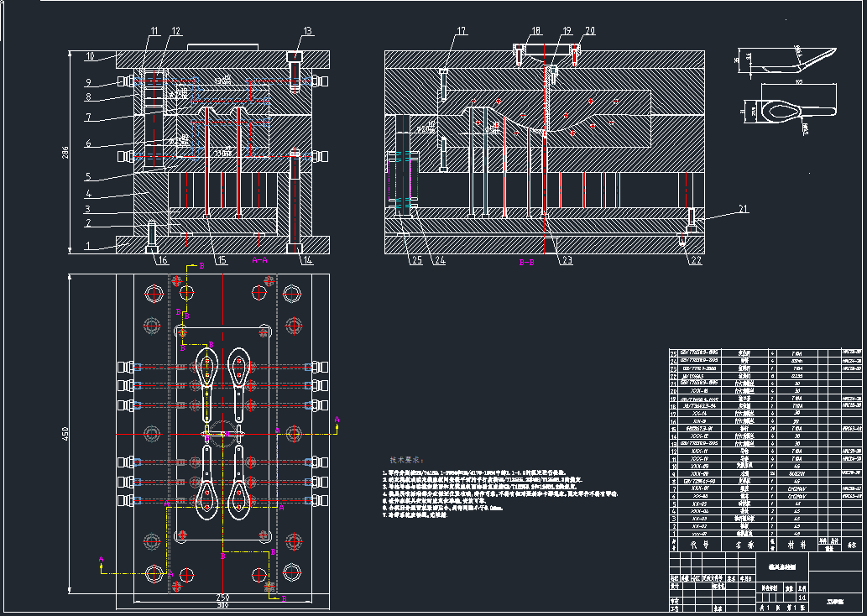Pick callout number 25 below section B-B
Screen dimensions: 867x616
[x=416, y=260]
